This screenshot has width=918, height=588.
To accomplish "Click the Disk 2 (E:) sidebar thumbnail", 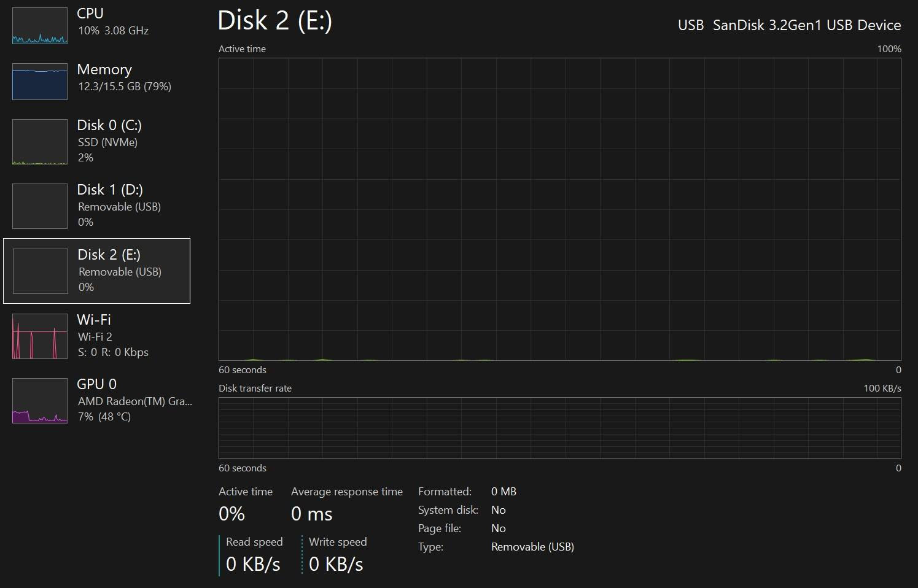I will click(x=41, y=271).
